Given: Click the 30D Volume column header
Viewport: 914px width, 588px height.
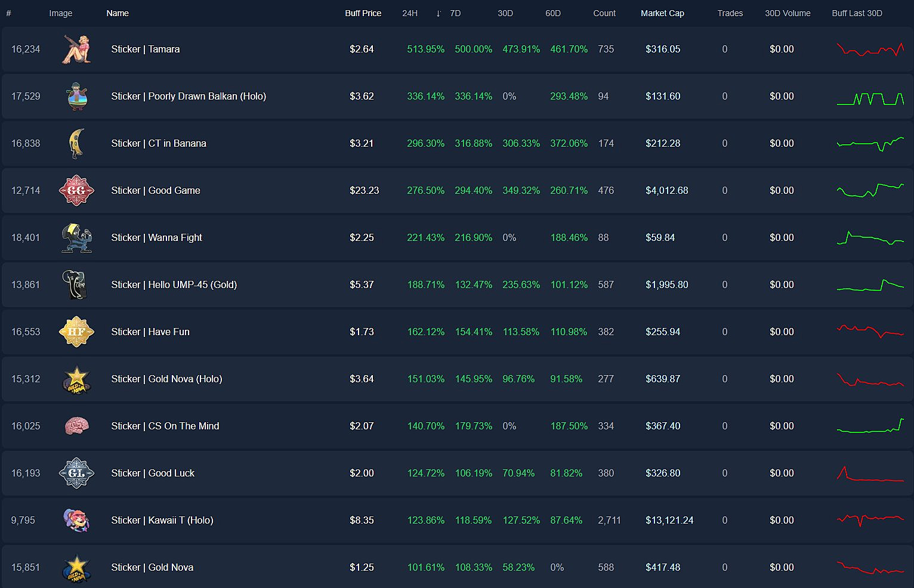Looking at the screenshot, I should [788, 13].
